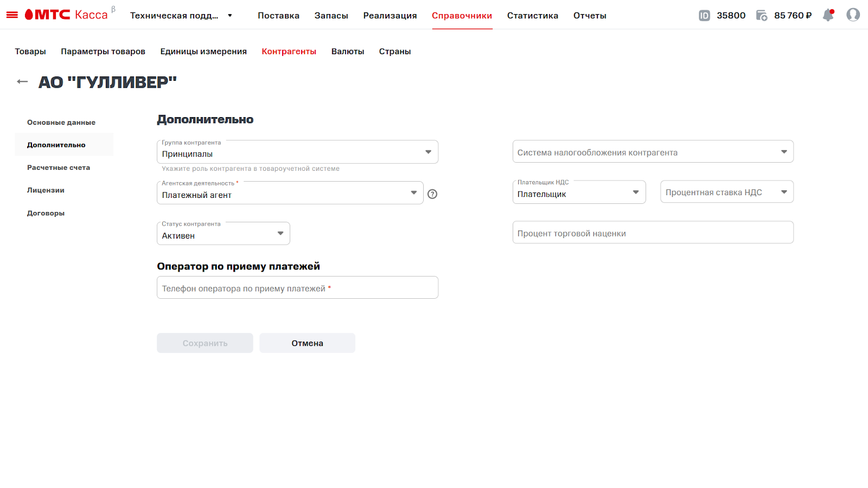Focus Телефон оператора по приему платежей field
868x488 pixels.
297,287
